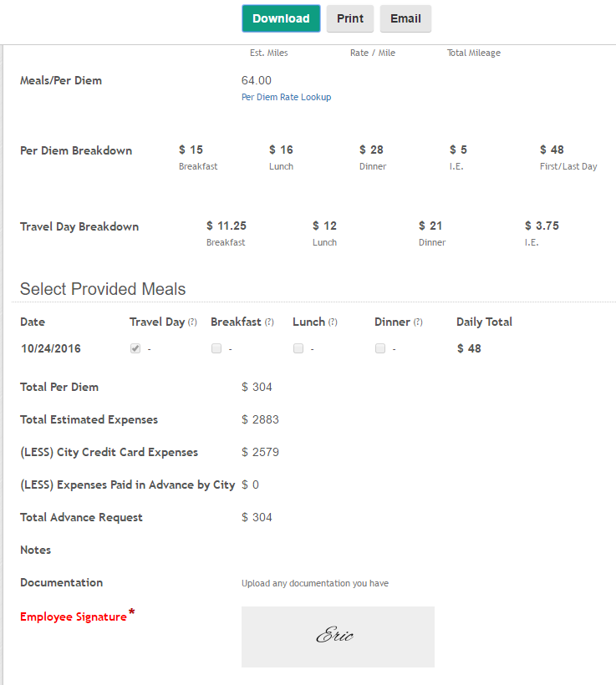Click the help icon beside Breakfast column
This screenshot has width=616, height=685.
click(269, 322)
